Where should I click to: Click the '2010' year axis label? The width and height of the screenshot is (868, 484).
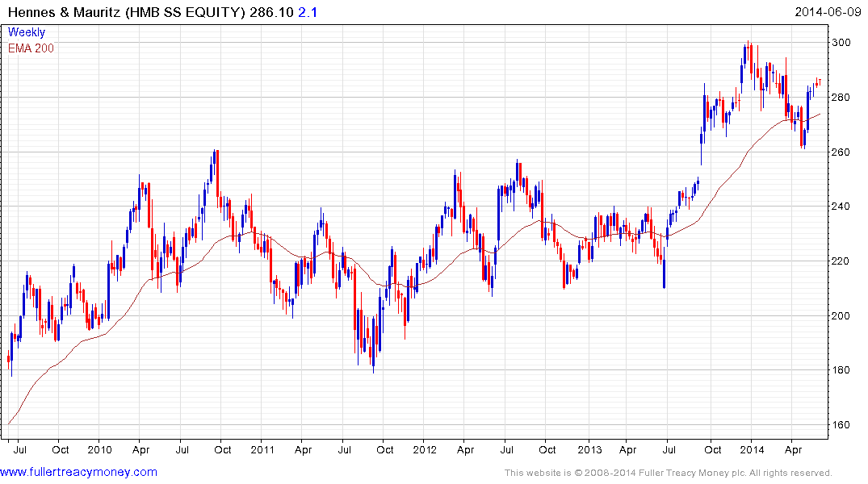(x=99, y=449)
